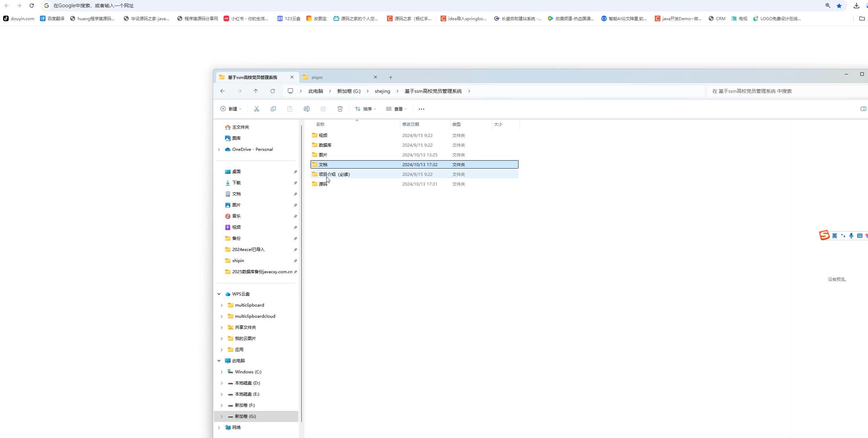
Task: Click the Copy icon in Explorer toolbar
Action: click(273, 109)
